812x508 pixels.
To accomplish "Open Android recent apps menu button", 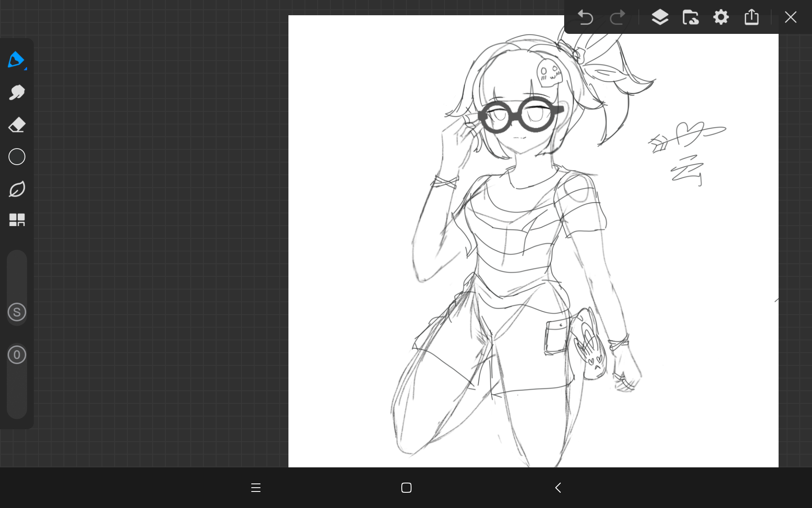I will 256,488.
